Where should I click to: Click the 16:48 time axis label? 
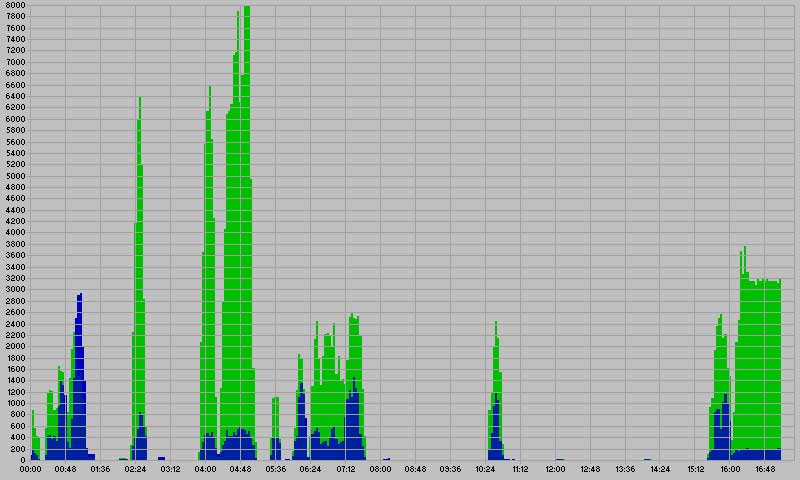(765, 468)
